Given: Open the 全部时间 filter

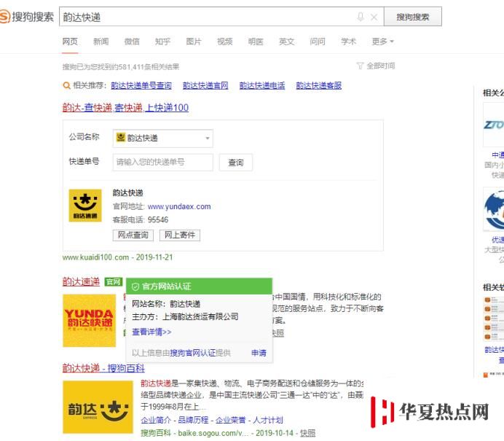Looking at the screenshot, I should [x=381, y=66].
